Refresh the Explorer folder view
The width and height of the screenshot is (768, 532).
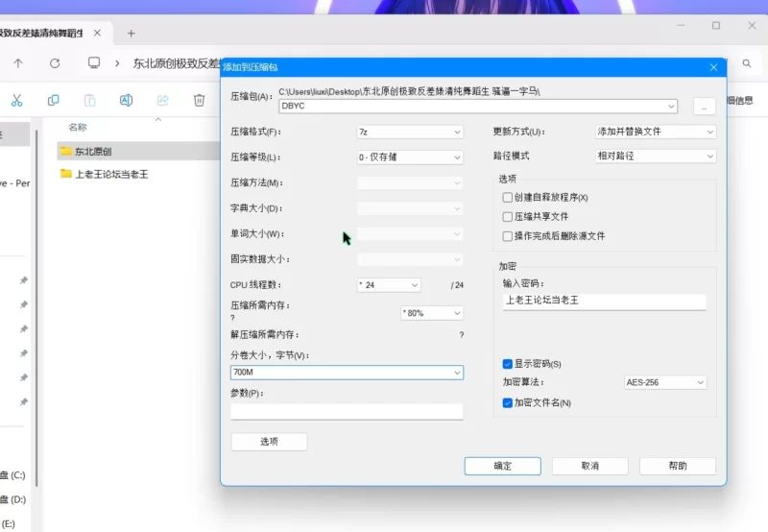click(55, 63)
